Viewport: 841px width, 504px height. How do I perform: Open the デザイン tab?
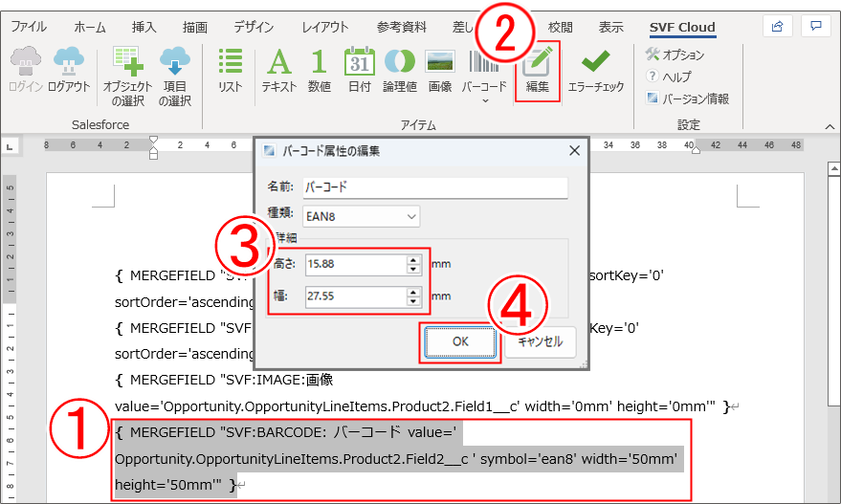(254, 27)
